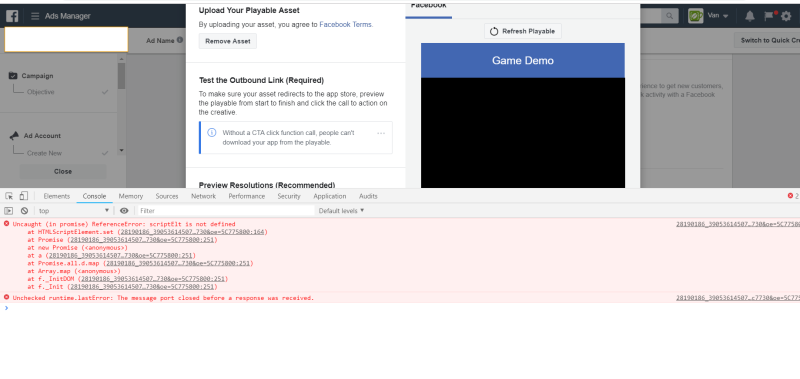
Task: Open source link right of ReferenceError message
Action: pyautogui.click(x=738, y=223)
